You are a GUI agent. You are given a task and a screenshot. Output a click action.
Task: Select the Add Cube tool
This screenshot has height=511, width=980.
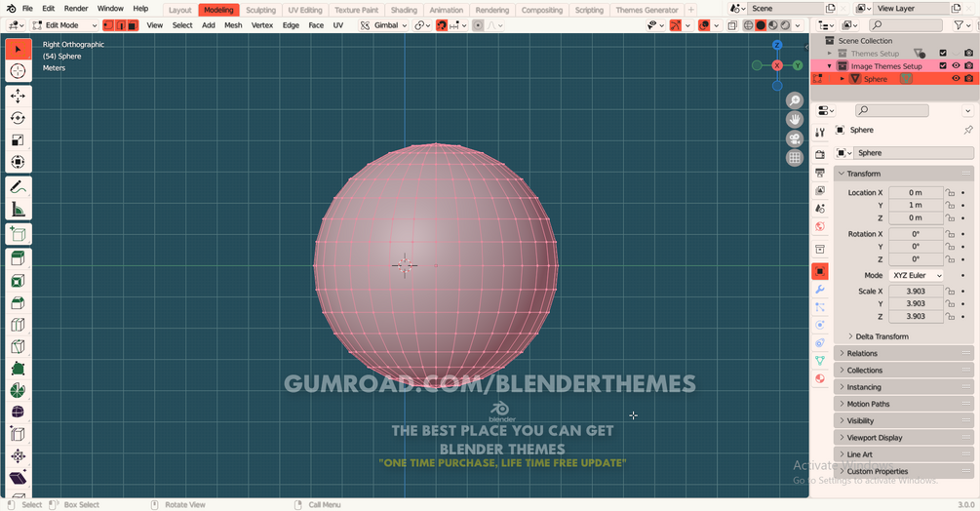pyautogui.click(x=19, y=234)
